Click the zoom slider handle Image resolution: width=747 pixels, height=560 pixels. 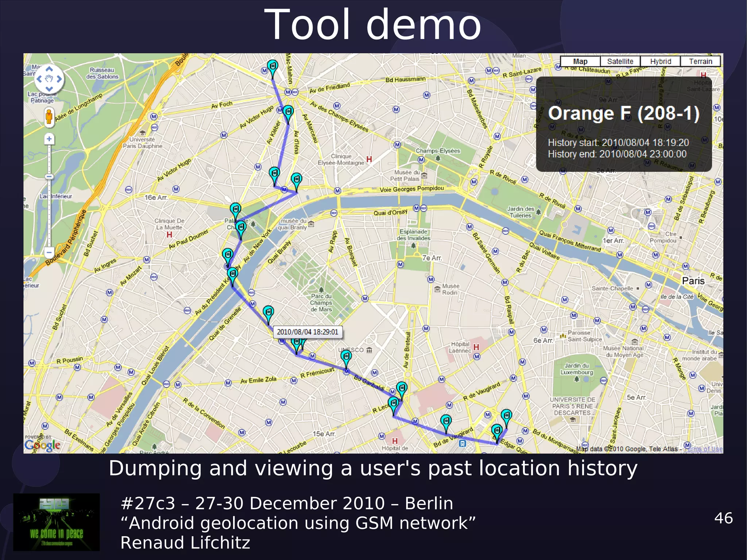click(x=49, y=177)
